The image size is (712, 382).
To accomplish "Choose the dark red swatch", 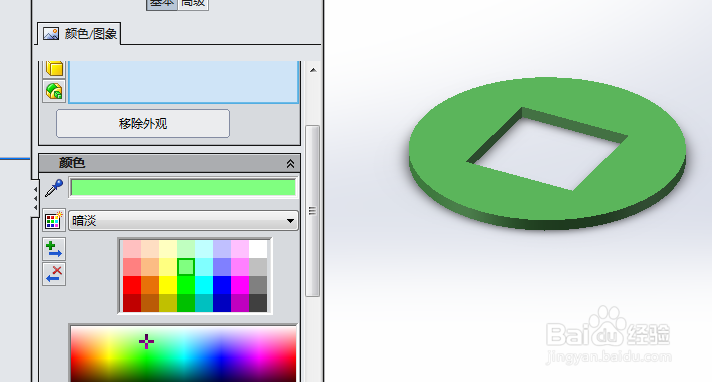I will click(132, 303).
